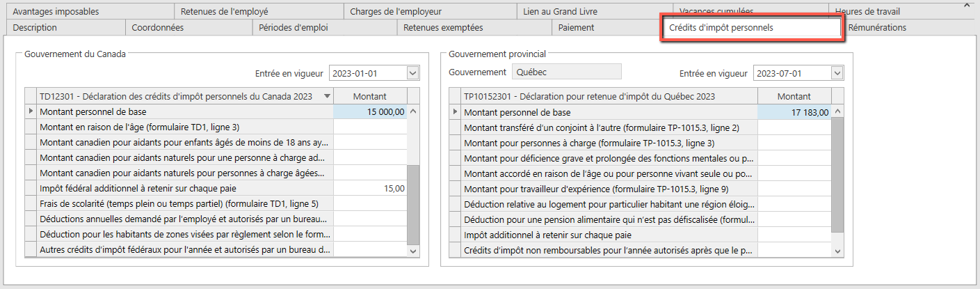Viewport: 980px width, 289px height.
Task: Click the Québec Gouvernement field
Action: pyautogui.click(x=566, y=72)
